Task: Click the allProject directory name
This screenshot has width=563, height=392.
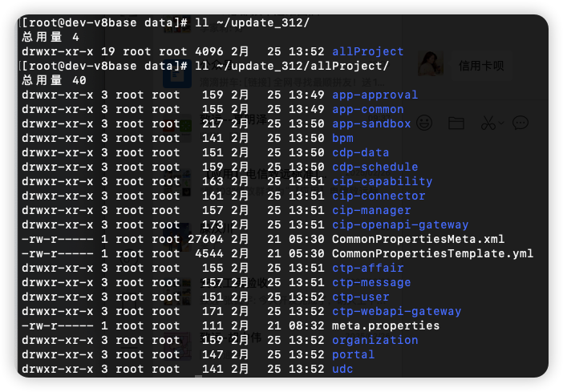Action: [x=367, y=52]
